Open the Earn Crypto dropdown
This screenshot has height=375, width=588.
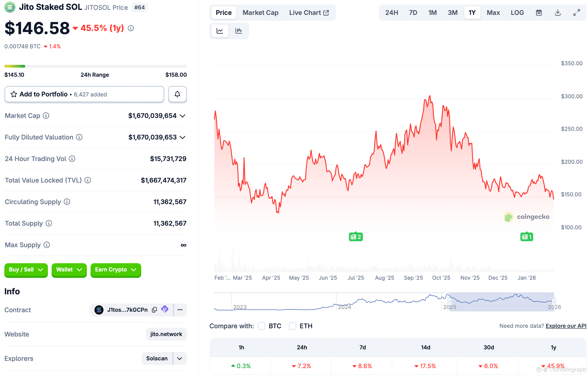[116, 270]
